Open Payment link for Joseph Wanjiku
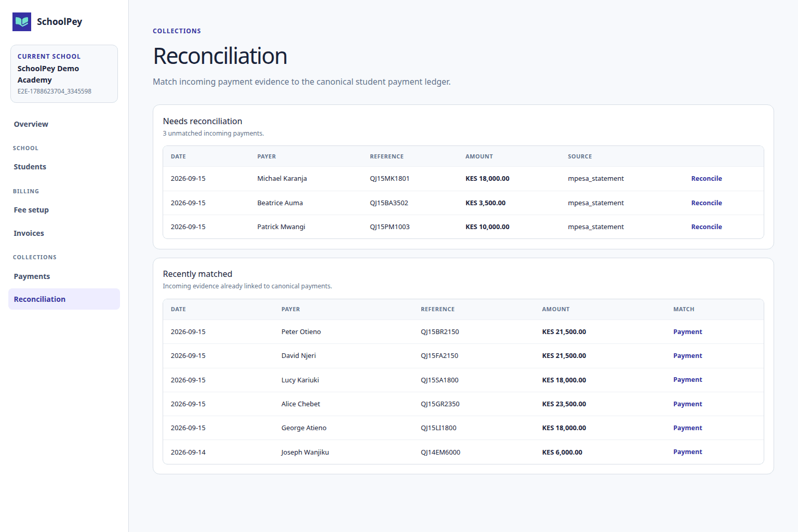 point(687,452)
